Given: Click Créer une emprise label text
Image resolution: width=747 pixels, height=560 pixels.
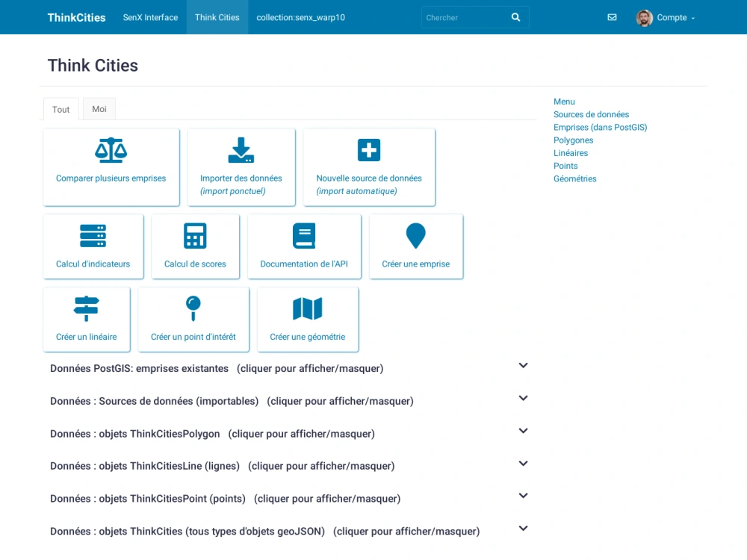Looking at the screenshot, I should (x=415, y=264).
